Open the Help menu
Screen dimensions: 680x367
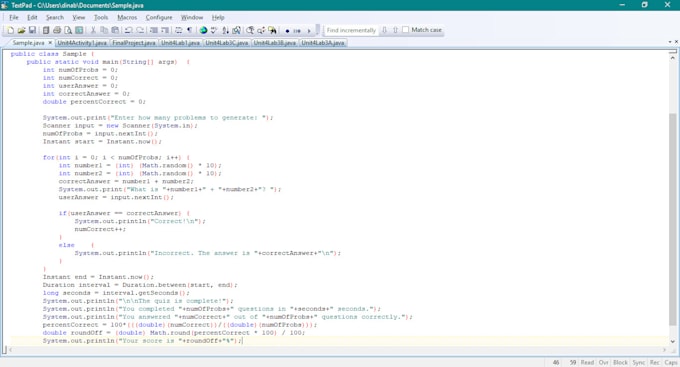[218, 17]
